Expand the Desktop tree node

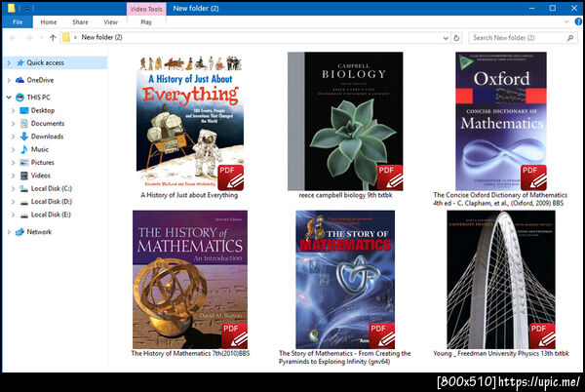(13, 110)
